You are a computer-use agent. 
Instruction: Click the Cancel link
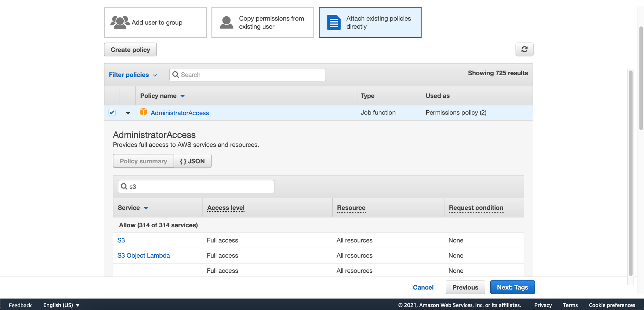[x=423, y=287]
